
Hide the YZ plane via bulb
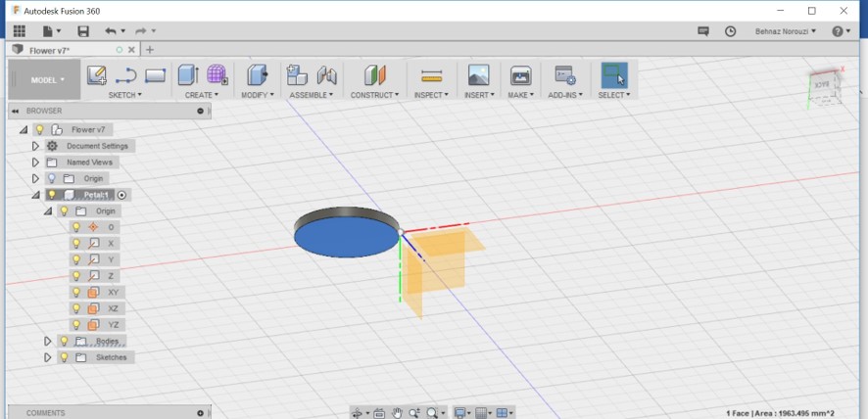point(76,325)
